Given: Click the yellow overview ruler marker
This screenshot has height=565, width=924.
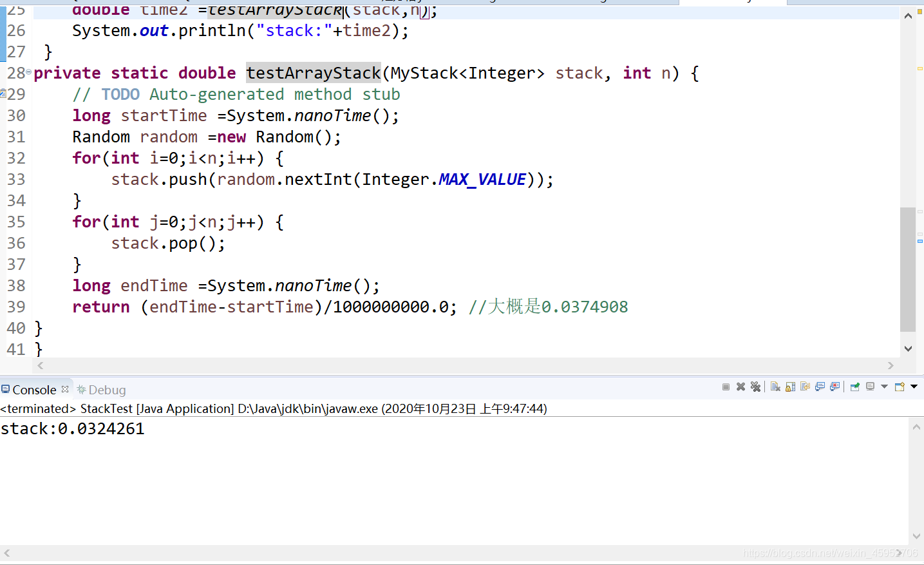Looking at the screenshot, I should (x=920, y=68).
